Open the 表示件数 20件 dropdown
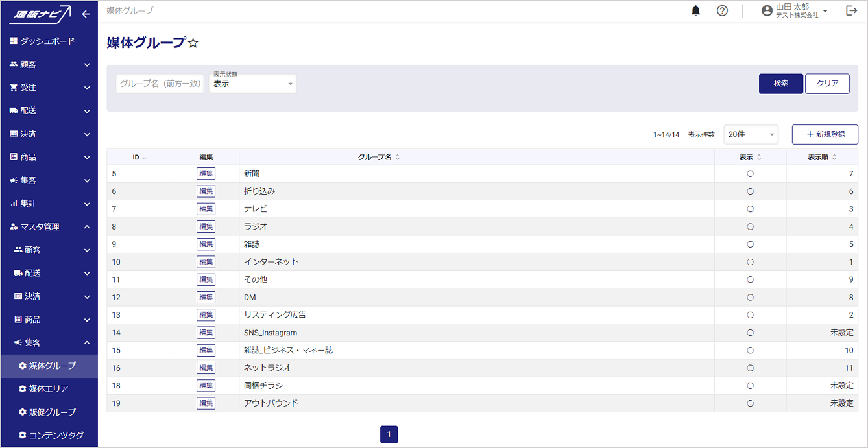The height and width of the screenshot is (448, 868). [x=751, y=134]
